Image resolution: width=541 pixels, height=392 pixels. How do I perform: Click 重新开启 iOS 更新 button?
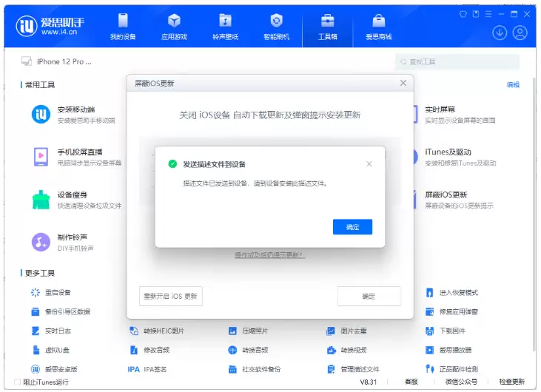pos(170,296)
